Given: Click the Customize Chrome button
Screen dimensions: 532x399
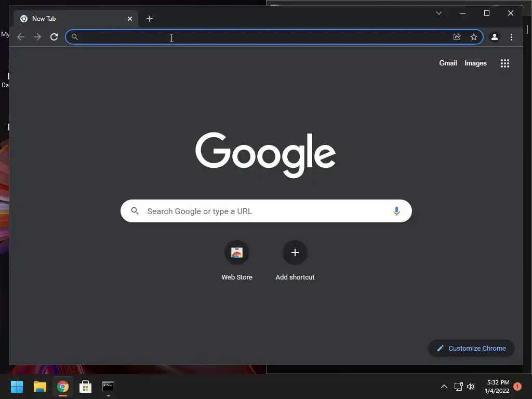Looking at the screenshot, I should point(471,348).
